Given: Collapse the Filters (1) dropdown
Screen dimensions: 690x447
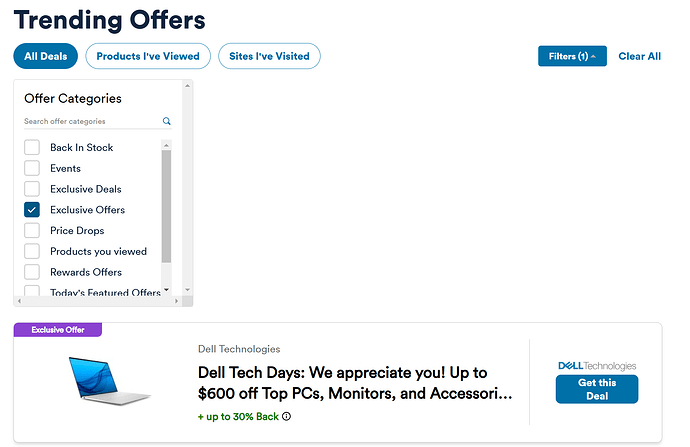Looking at the screenshot, I should pos(572,57).
